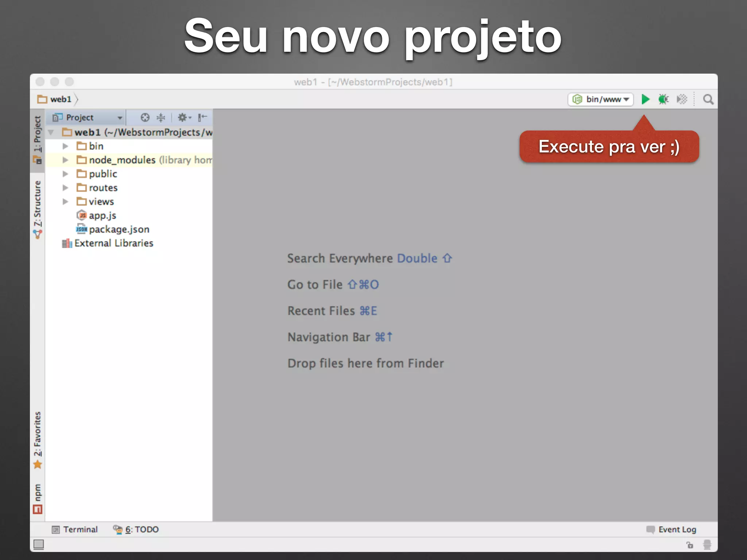
Task: Run the bin/www configuration
Action: [645, 99]
